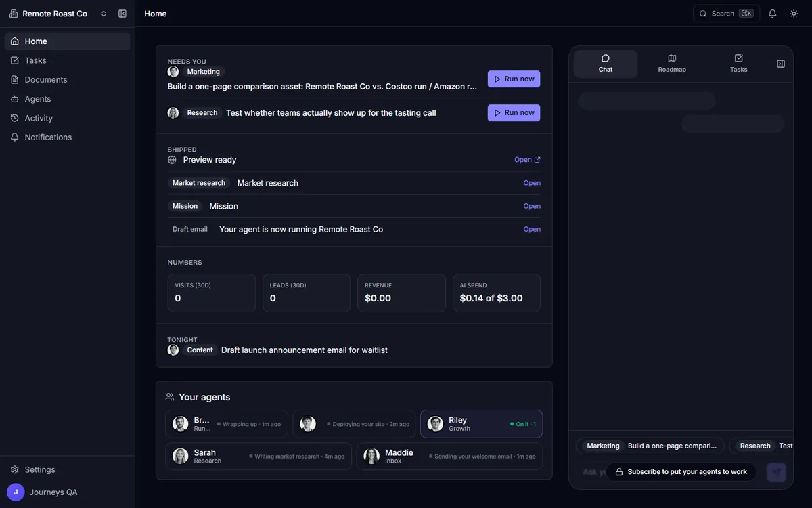Click Riley's avatar picture
Viewport: 812px width, 508px height.
pyautogui.click(x=435, y=424)
